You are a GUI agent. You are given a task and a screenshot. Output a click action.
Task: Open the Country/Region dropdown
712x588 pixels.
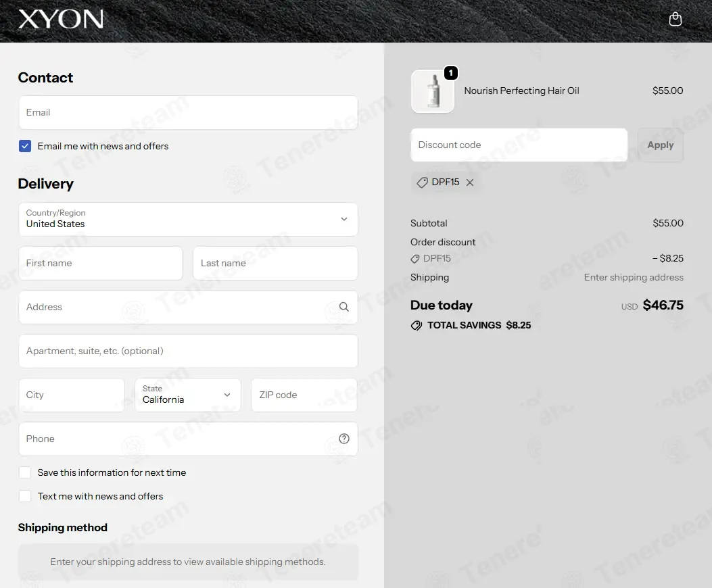pyautogui.click(x=188, y=219)
